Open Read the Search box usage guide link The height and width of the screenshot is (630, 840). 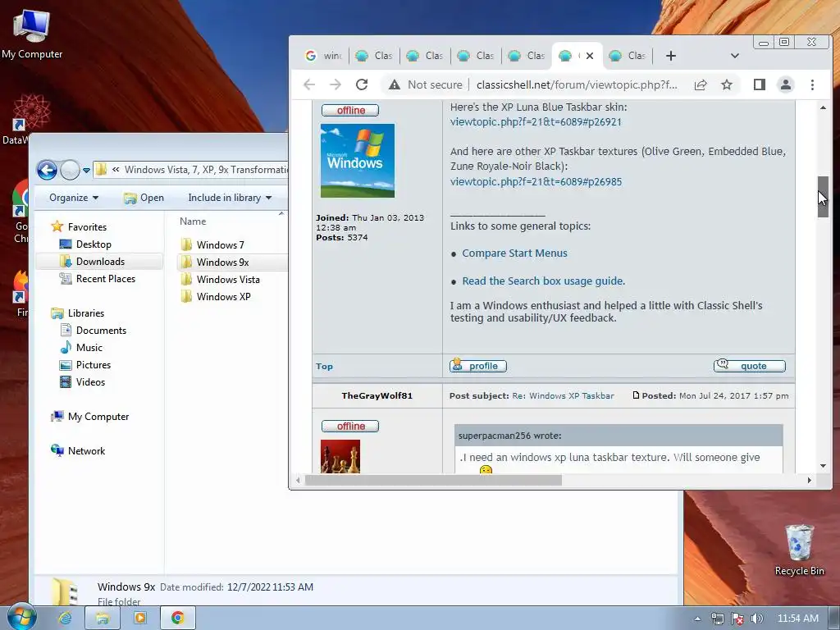[543, 281]
